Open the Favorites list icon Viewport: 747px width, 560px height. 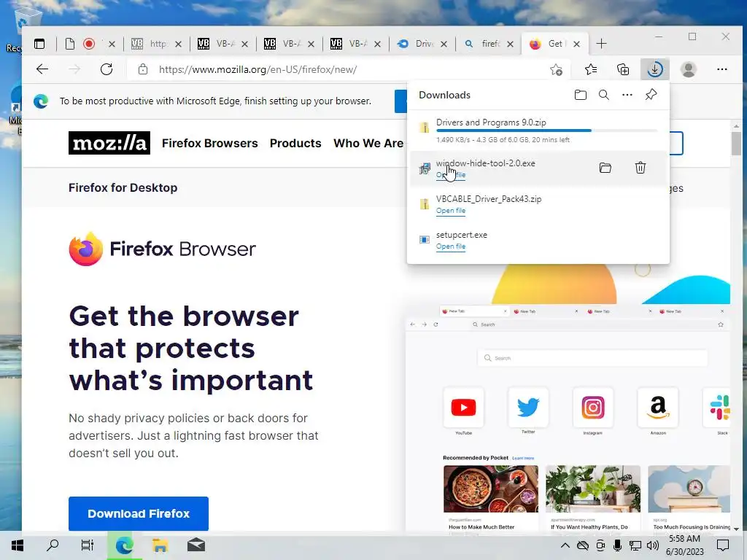point(591,69)
